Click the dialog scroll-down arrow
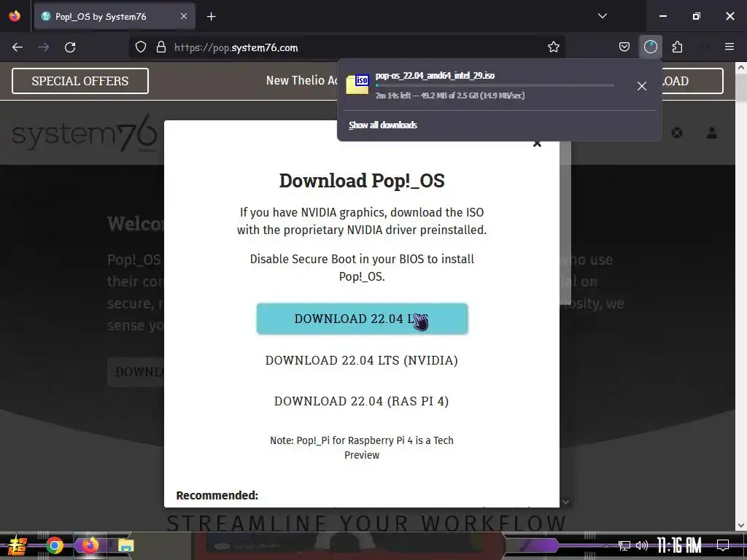Image resolution: width=747 pixels, height=560 pixels. click(565, 502)
